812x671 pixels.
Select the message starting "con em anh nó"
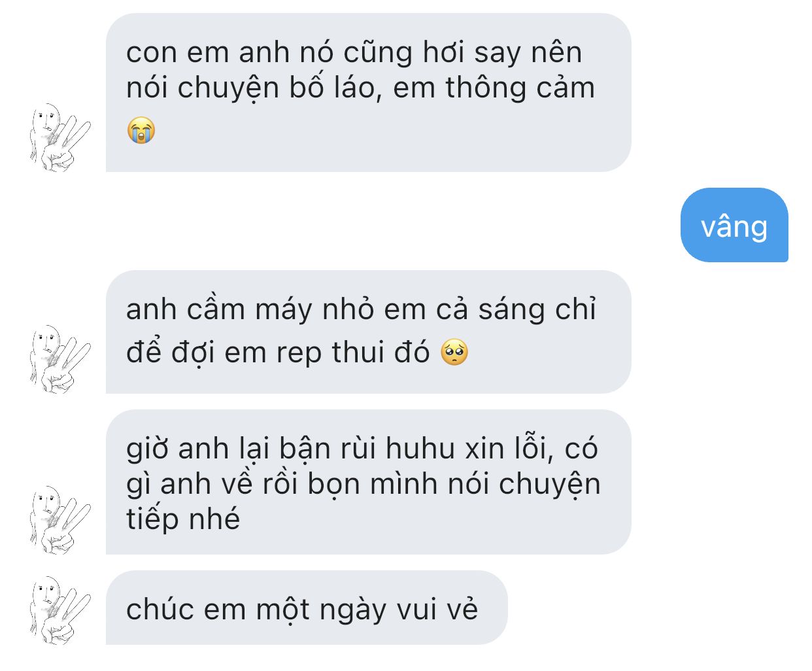(x=368, y=93)
